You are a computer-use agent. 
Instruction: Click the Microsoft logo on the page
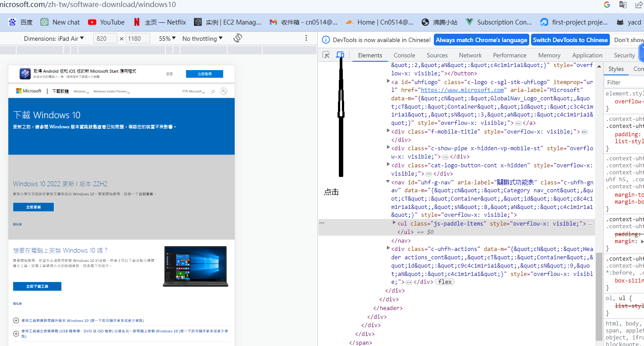29,91
